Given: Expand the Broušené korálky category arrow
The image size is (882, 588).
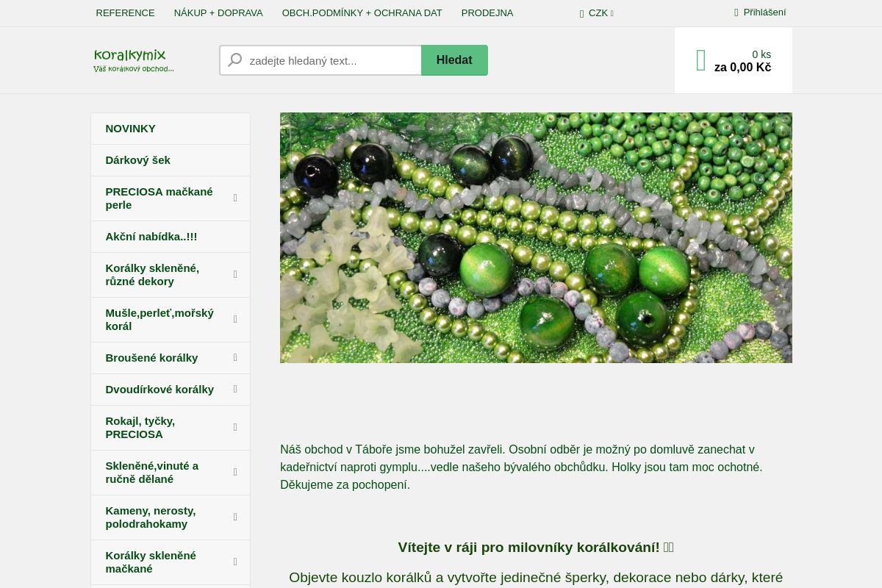Looking at the screenshot, I should point(235,357).
